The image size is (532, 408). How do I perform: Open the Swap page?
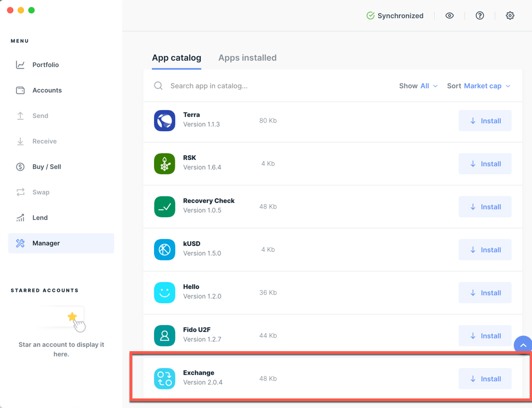(x=61, y=192)
